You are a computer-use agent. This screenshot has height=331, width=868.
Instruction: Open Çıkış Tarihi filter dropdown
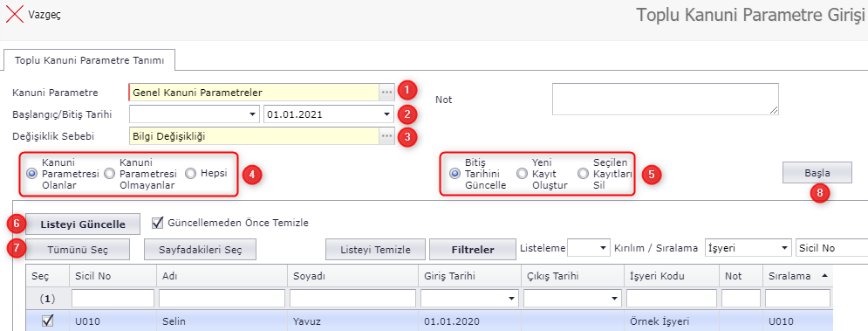pos(614,299)
